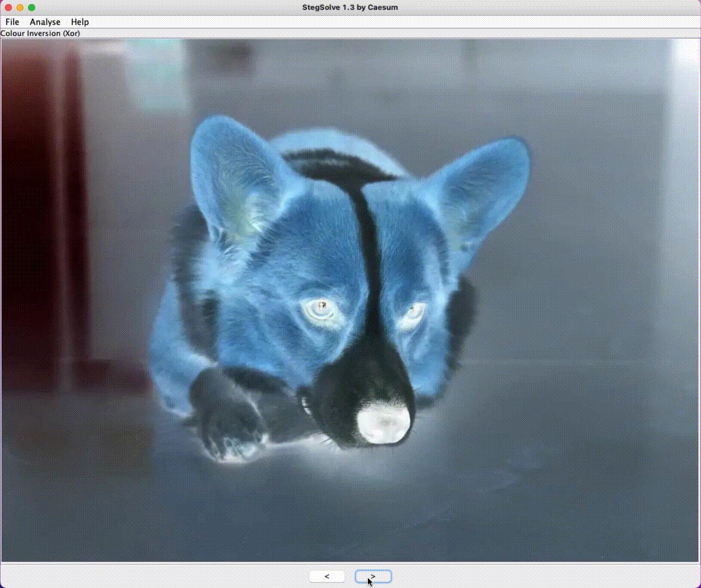Viewport: 701px width, 588px height.
Task: Click the StegSolve 1.3 by Caesum title
Action: 350,8
